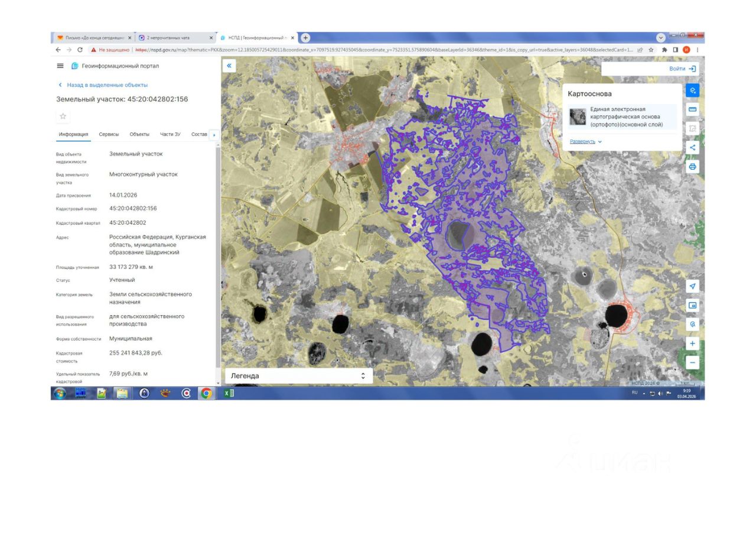Click the status value Учтенный
This screenshot has height=535, width=756.
click(122, 280)
